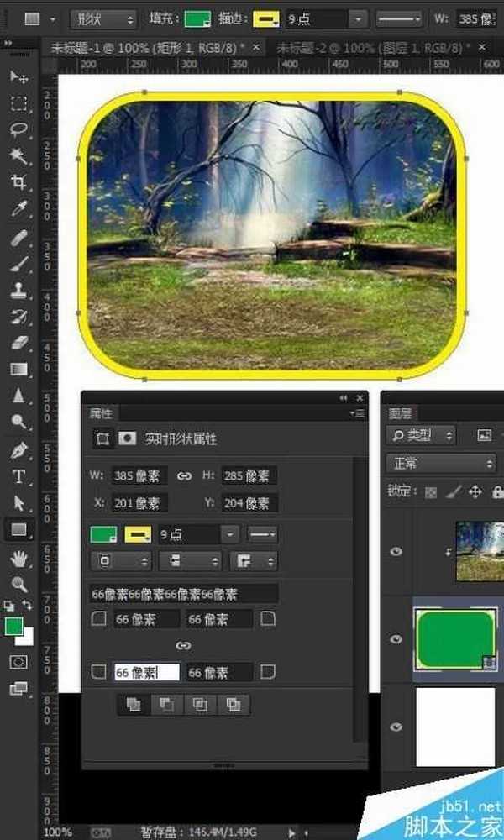Click the top-left 66 像素 corner radius field
Image resolution: width=504 pixels, height=840 pixels.
[x=146, y=619]
